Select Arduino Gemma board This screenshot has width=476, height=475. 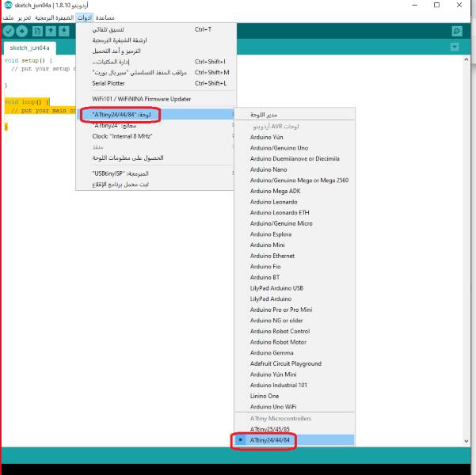(295, 352)
